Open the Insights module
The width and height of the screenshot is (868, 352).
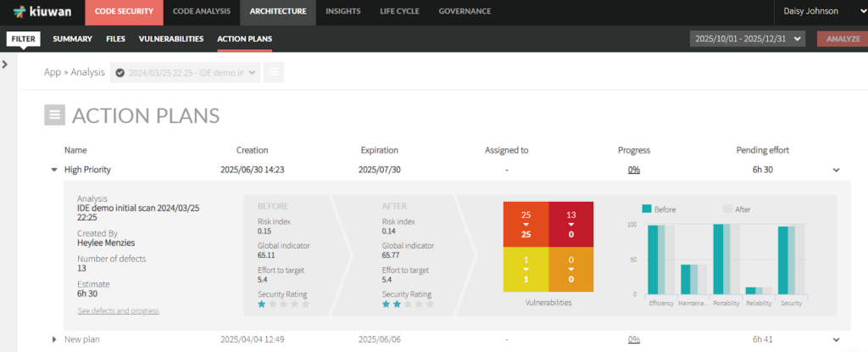(343, 11)
